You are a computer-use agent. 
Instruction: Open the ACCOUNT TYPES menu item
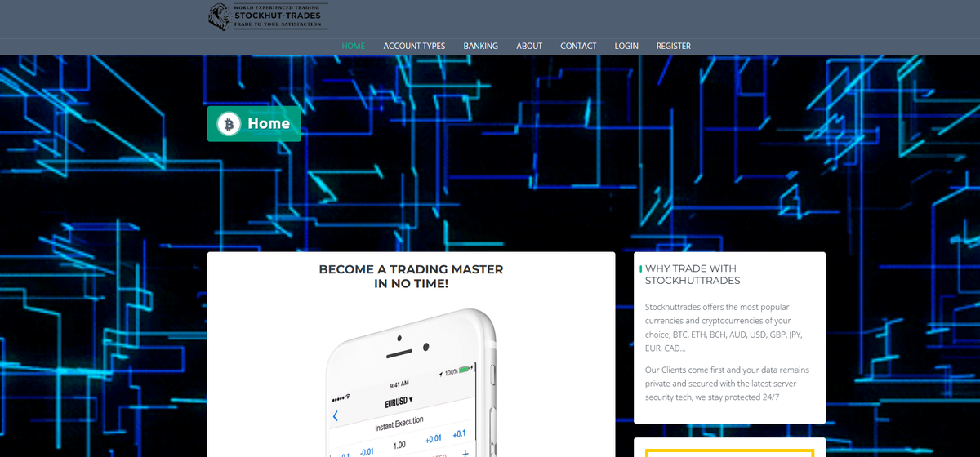pyautogui.click(x=414, y=46)
